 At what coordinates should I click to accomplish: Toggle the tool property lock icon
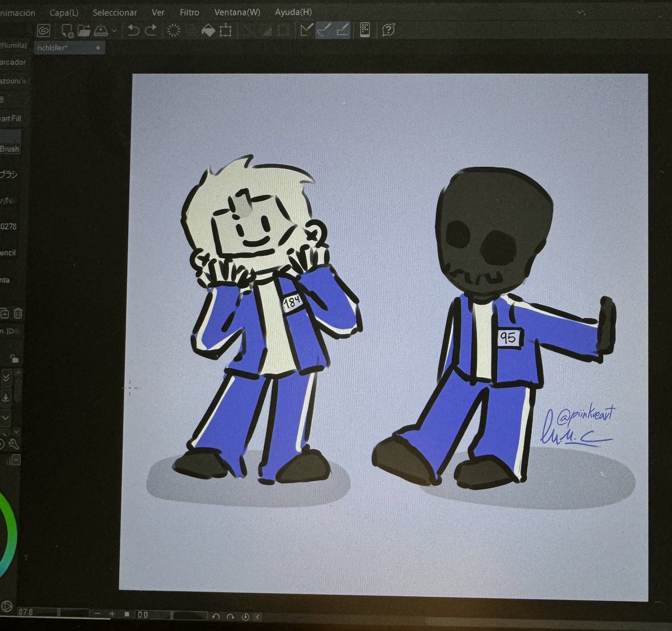(x=15, y=358)
